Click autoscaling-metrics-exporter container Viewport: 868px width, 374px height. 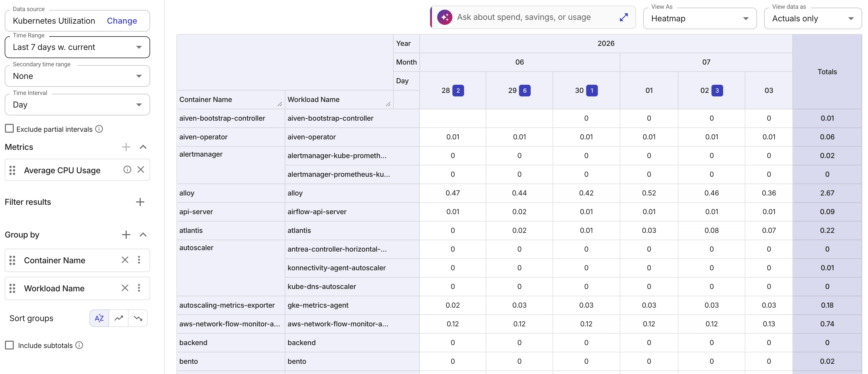click(230, 306)
